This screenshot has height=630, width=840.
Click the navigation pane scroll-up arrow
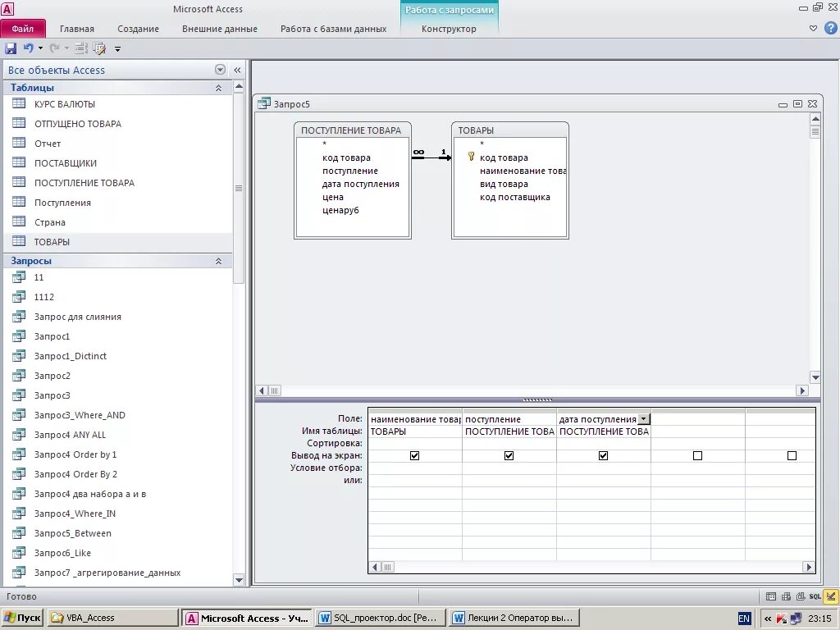[x=239, y=86]
